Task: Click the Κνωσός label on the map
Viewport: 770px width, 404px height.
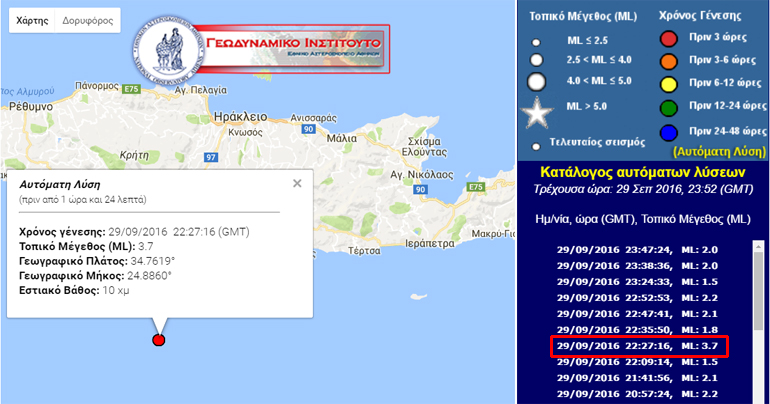Action: click(x=246, y=132)
